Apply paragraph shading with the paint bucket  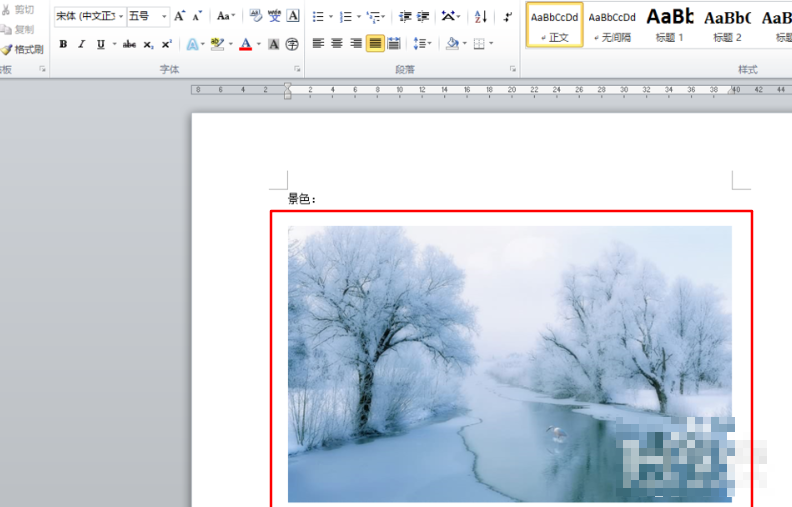tap(452, 43)
